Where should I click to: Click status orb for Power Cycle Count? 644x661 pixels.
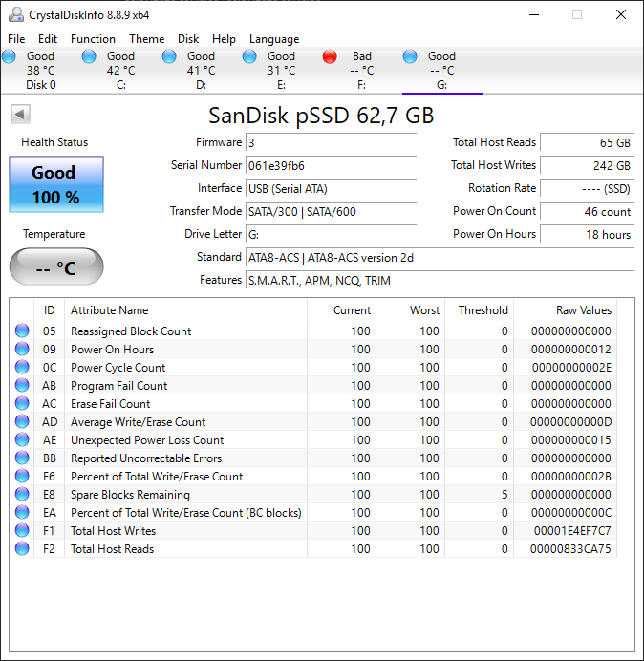tap(22, 367)
